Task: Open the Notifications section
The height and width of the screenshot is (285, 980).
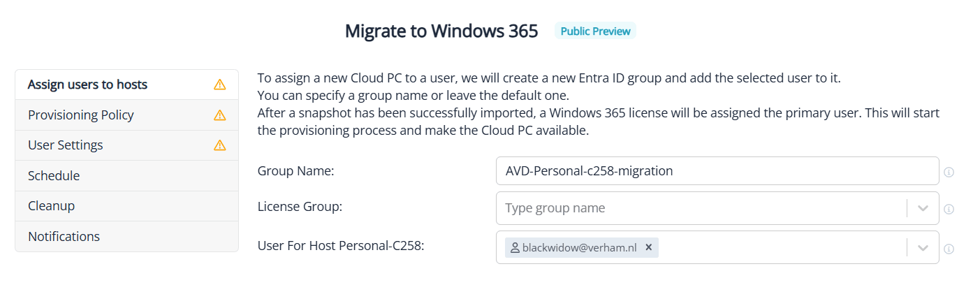Action: (x=64, y=237)
